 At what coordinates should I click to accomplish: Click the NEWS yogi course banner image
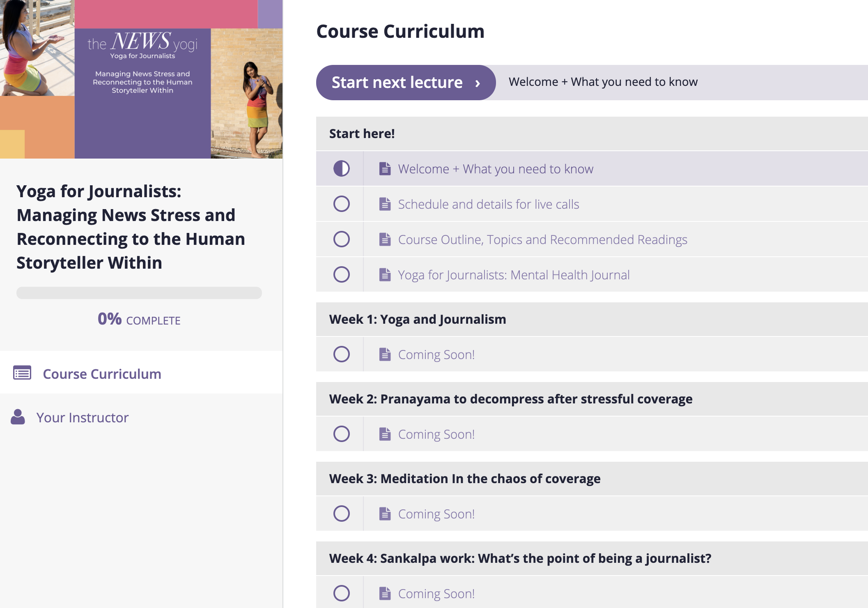click(141, 79)
